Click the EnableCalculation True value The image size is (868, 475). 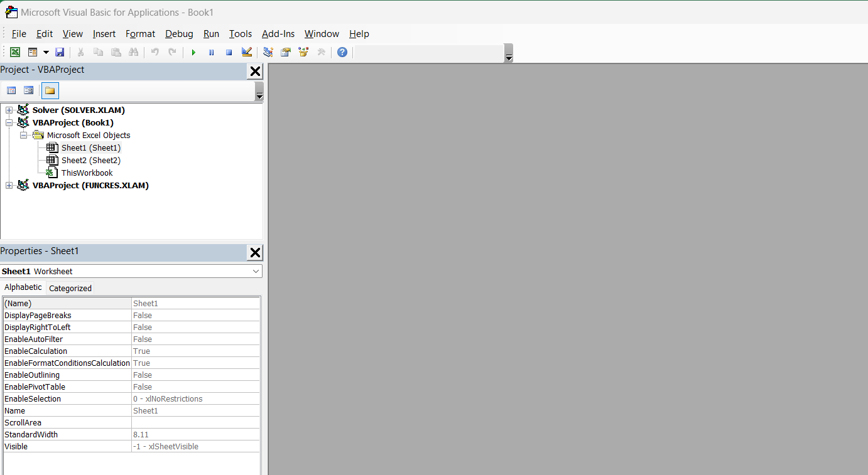point(195,351)
